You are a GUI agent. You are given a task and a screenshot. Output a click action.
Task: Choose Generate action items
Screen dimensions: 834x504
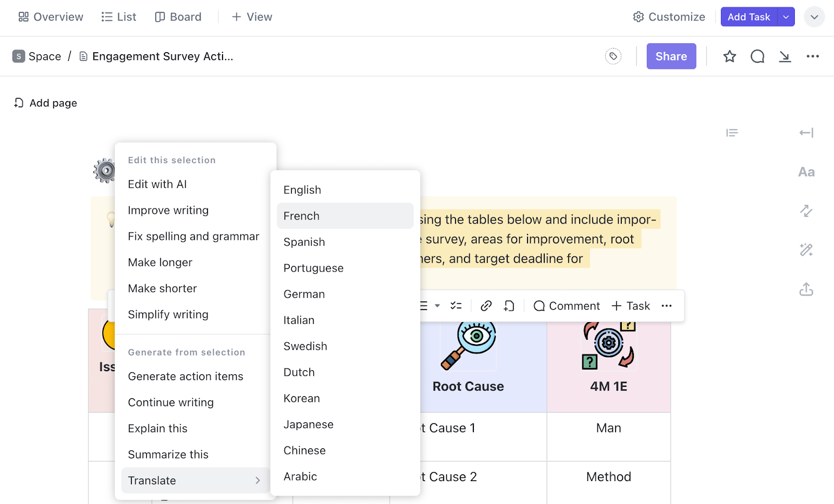186,376
